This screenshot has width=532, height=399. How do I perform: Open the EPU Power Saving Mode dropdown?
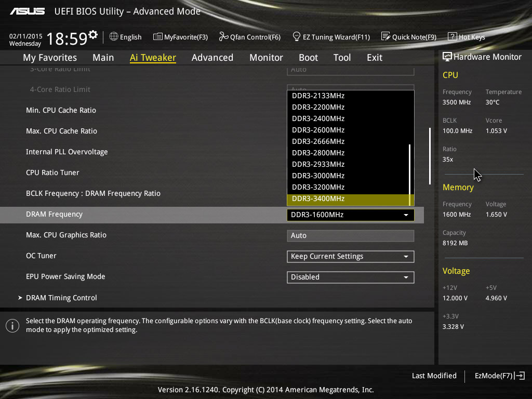[351, 277]
